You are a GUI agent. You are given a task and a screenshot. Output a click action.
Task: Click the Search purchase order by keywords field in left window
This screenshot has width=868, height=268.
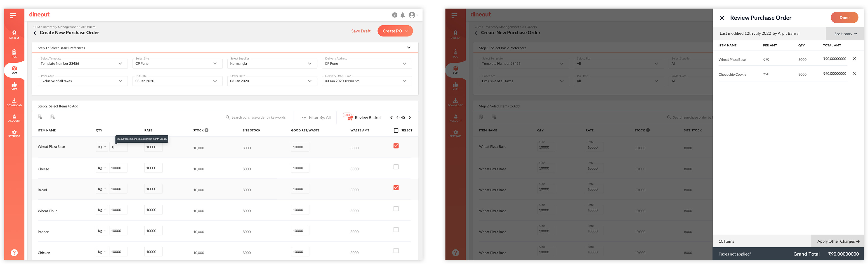258,117
